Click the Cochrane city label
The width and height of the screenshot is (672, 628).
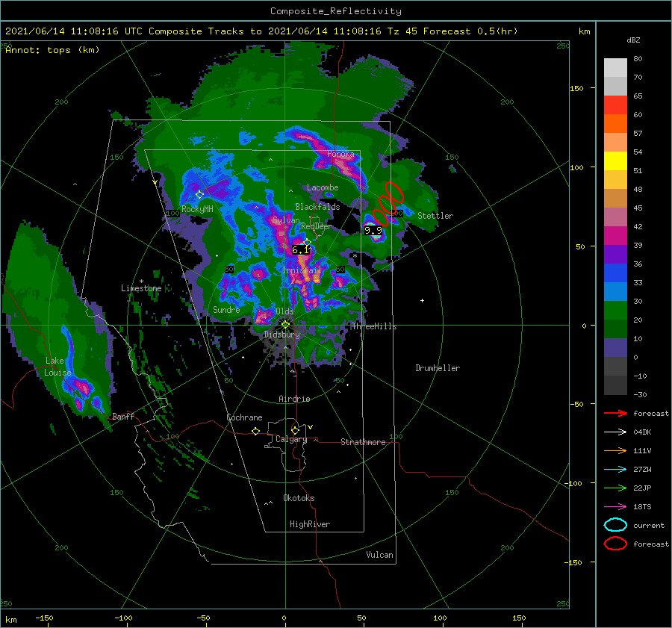coord(244,417)
